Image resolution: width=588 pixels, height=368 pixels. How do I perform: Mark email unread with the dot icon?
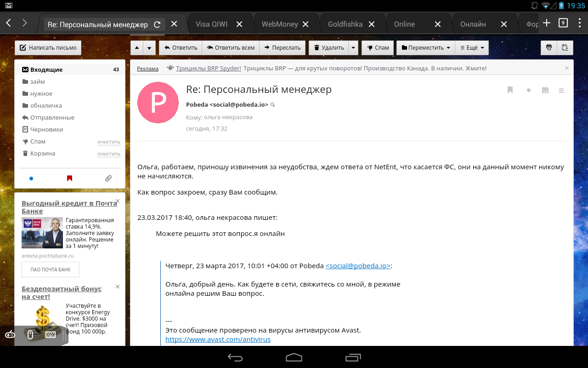coord(529,90)
